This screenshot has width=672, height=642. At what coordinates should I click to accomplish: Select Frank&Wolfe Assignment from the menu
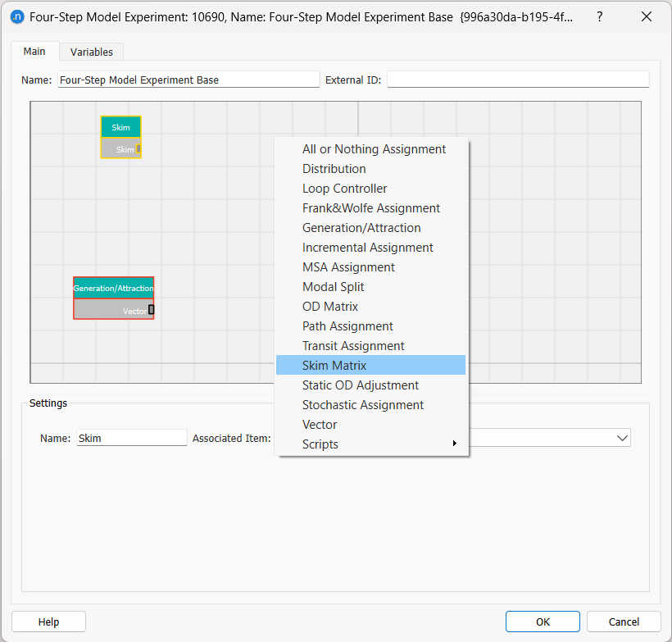[x=371, y=207]
